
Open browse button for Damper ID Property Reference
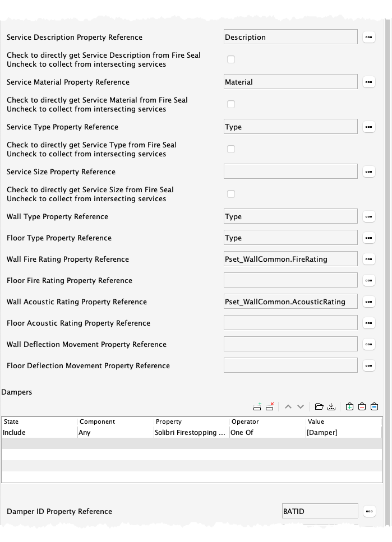370,511
